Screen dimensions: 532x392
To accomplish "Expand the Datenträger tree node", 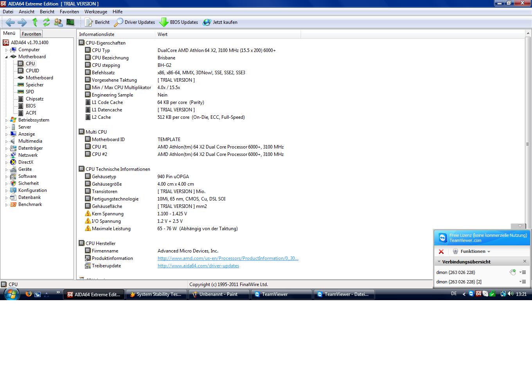I will [6, 149].
